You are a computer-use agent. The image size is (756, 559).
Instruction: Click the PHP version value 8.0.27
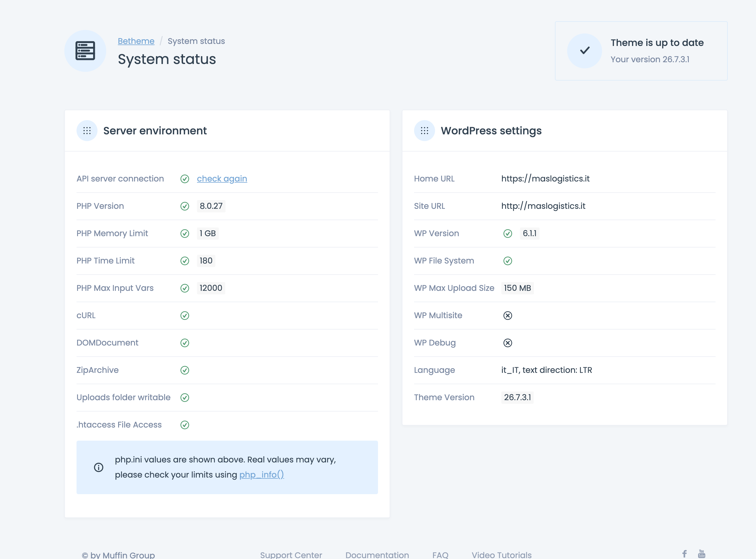coord(211,206)
